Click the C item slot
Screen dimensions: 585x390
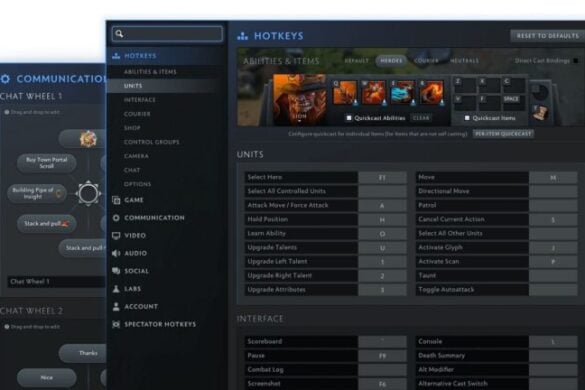[514, 84]
